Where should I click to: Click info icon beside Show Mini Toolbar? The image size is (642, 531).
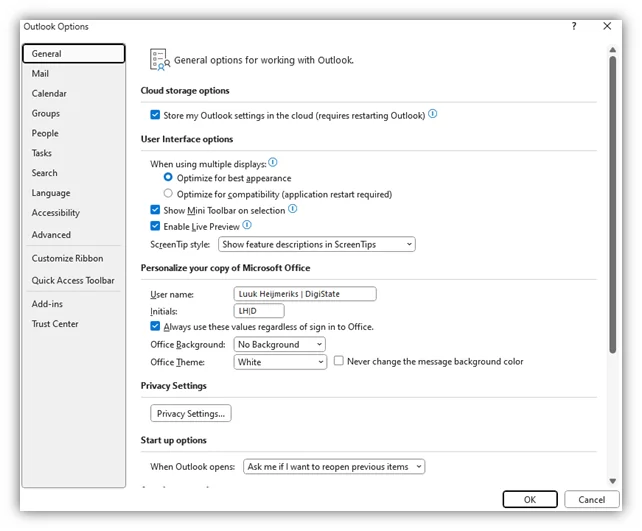pos(292,209)
